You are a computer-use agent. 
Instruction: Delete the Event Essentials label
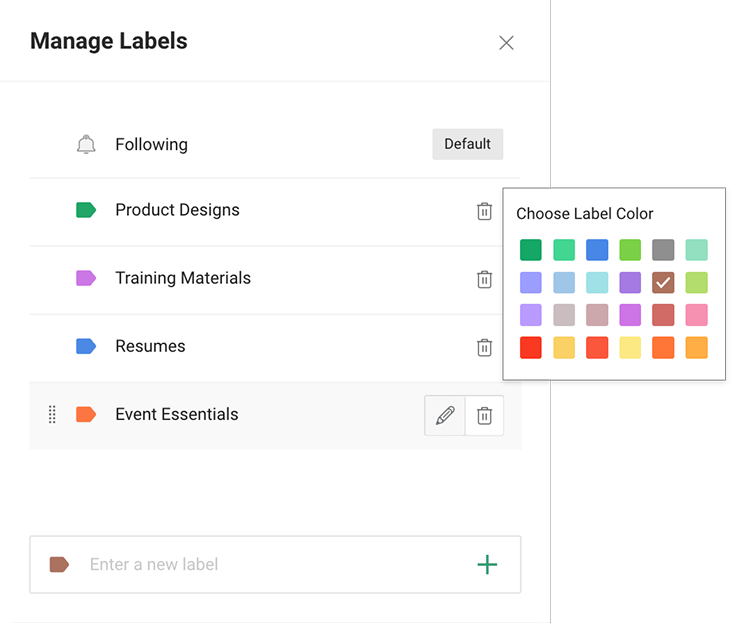(x=484, y=415)
